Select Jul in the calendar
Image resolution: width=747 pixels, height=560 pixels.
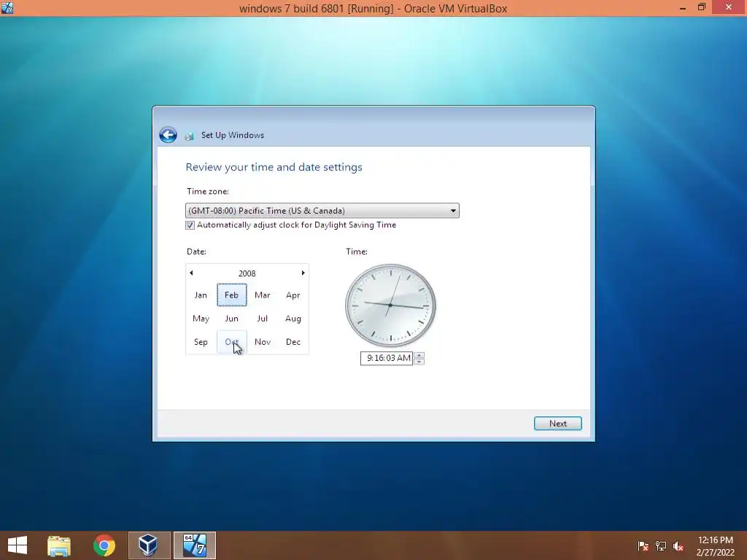click(x=263, y=319)
